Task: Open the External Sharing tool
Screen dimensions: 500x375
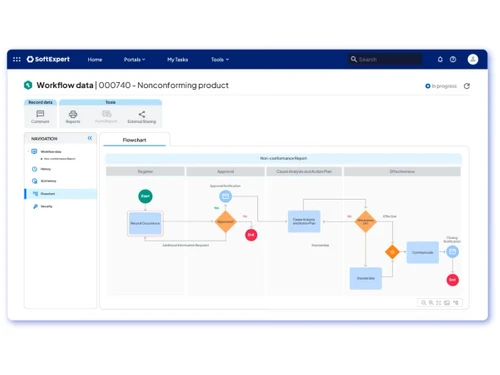Action: tap(142, 117)
